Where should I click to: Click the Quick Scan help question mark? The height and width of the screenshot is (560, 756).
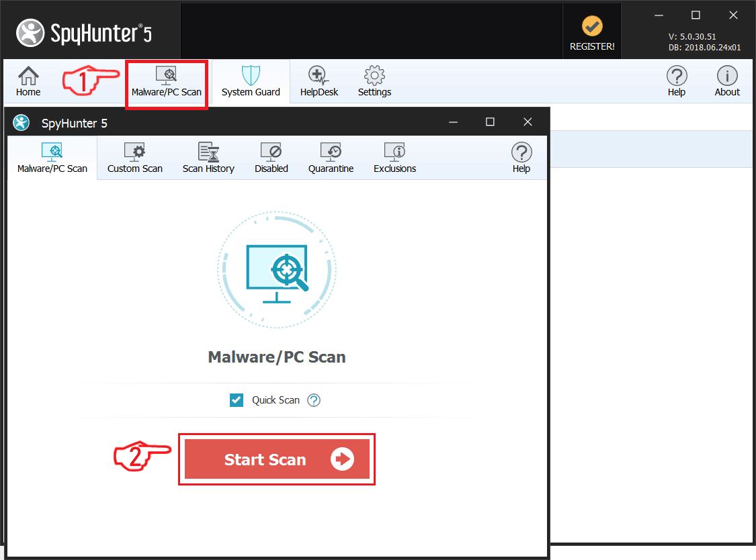coord(314,400)
